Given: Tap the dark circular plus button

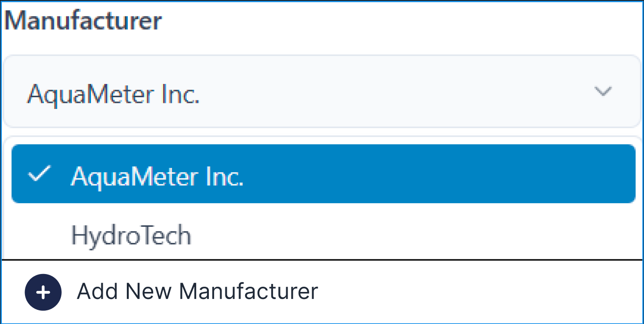Looking at the screenshot, I should (43, 292).
